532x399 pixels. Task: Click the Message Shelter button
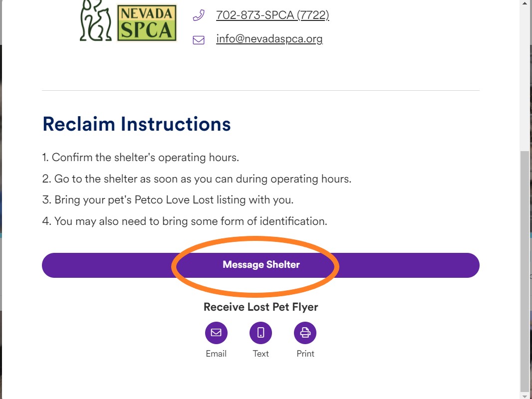[261, 265]
